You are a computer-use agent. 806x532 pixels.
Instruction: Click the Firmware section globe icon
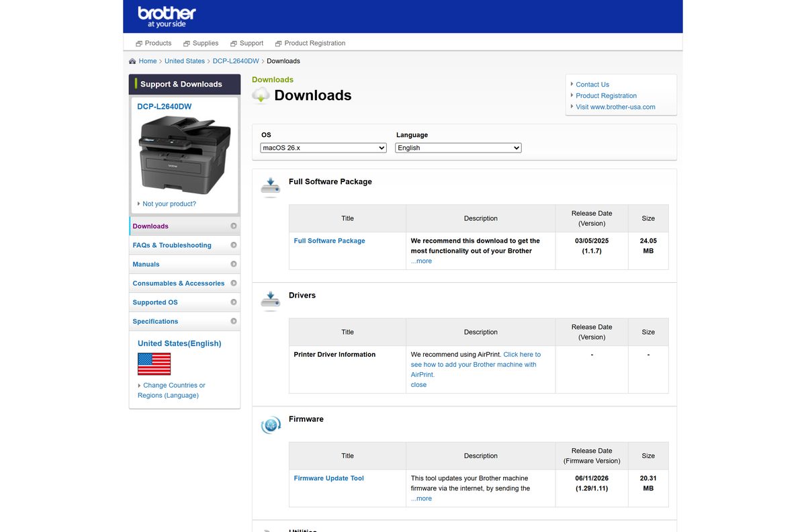[x=270, y=425]
